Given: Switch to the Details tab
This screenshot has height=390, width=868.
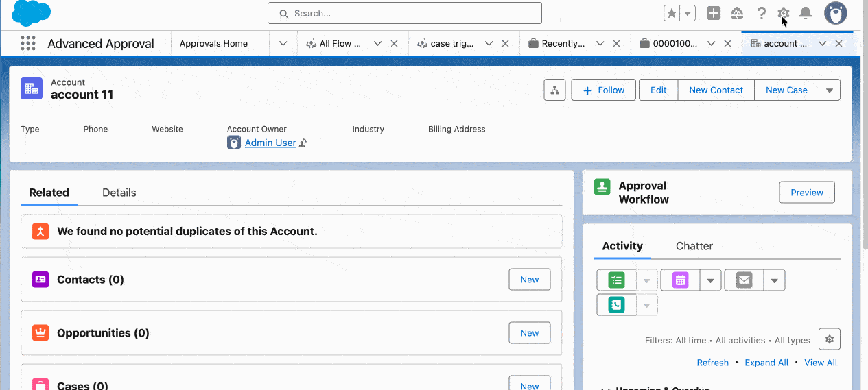Looking at the screenshot, I should (x=119, y=193).
